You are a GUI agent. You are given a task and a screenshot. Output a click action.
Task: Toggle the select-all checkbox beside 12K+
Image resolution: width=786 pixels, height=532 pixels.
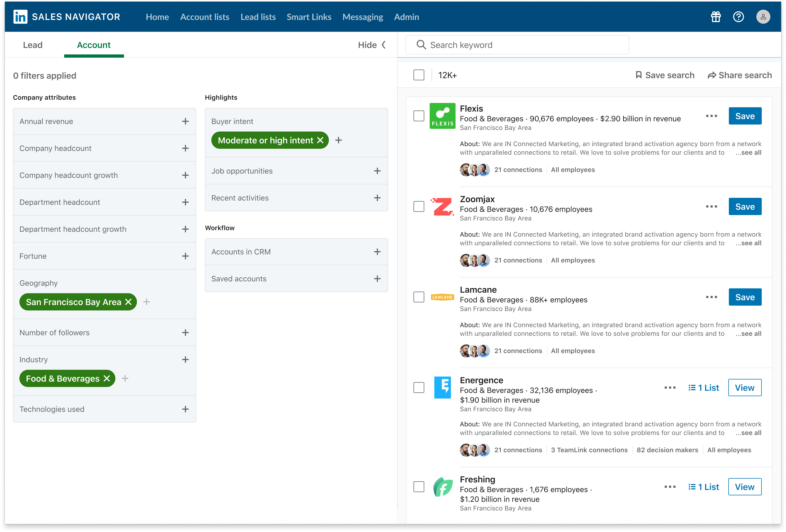coord(419,75)
